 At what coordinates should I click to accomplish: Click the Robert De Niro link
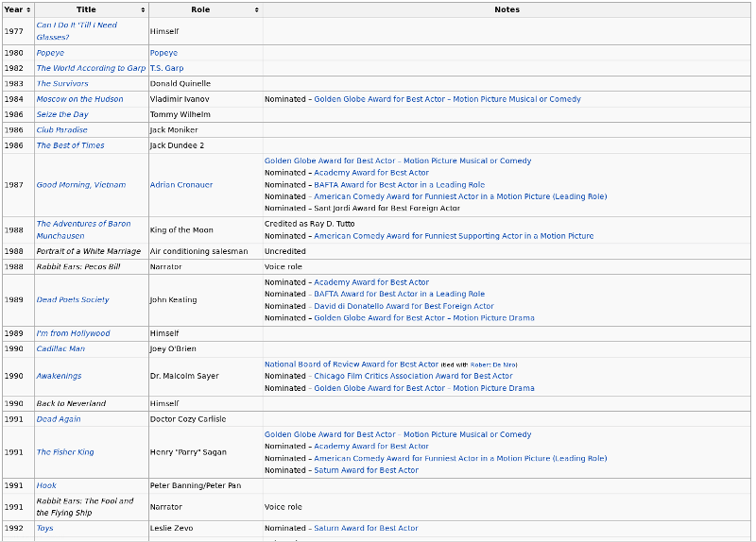[x=492, y=365]
